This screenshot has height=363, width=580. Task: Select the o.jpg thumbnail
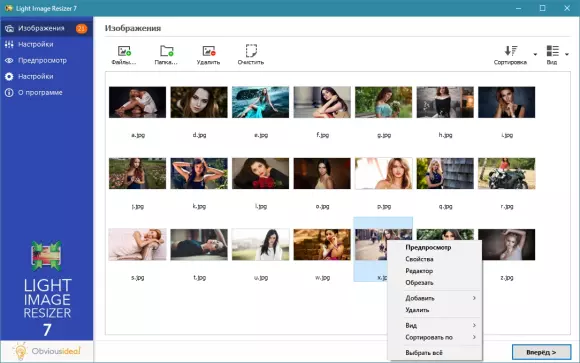pos(322,174)
